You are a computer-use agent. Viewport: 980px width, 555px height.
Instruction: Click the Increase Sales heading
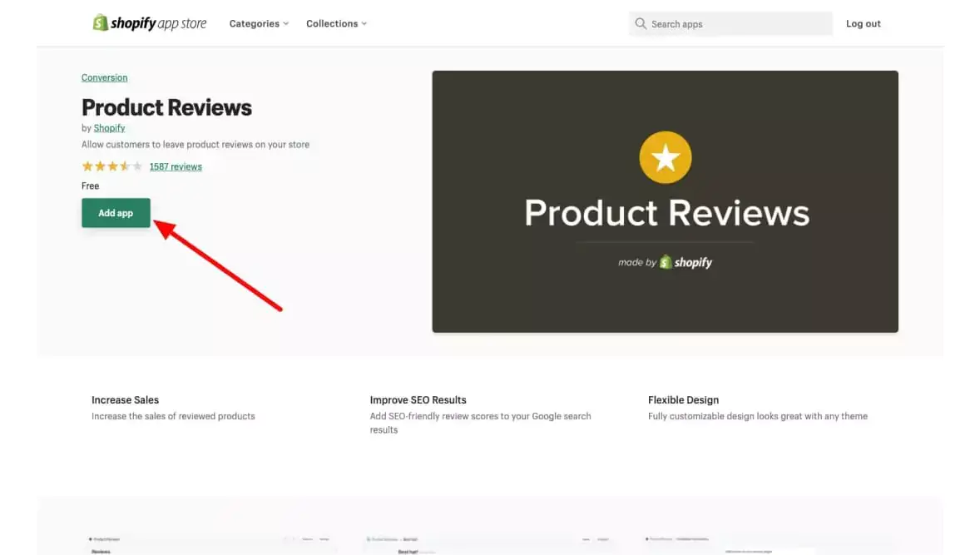tap(125, 400)
